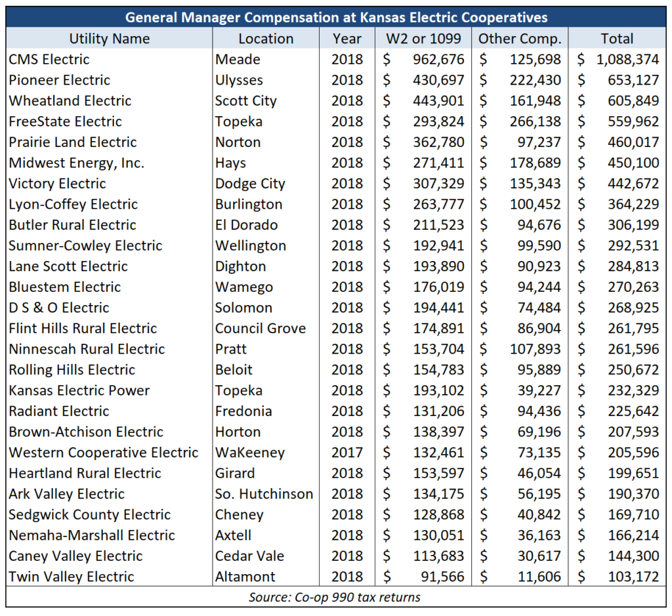
Task: Select the Bluestem Electric cell
Action: (x=65, y=287)
